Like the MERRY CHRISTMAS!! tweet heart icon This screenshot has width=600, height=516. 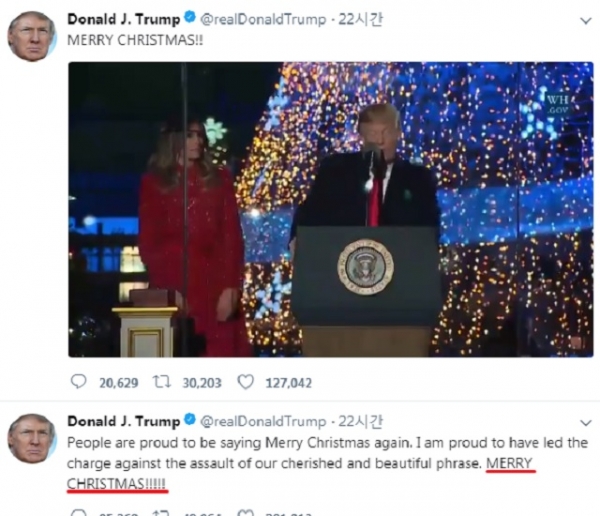click(x=246, y=382)
